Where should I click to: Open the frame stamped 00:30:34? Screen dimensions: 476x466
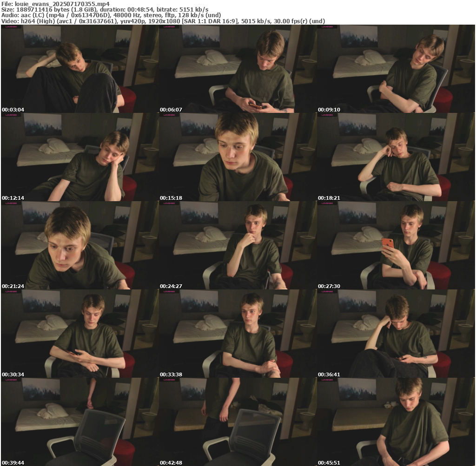point(80,334)
